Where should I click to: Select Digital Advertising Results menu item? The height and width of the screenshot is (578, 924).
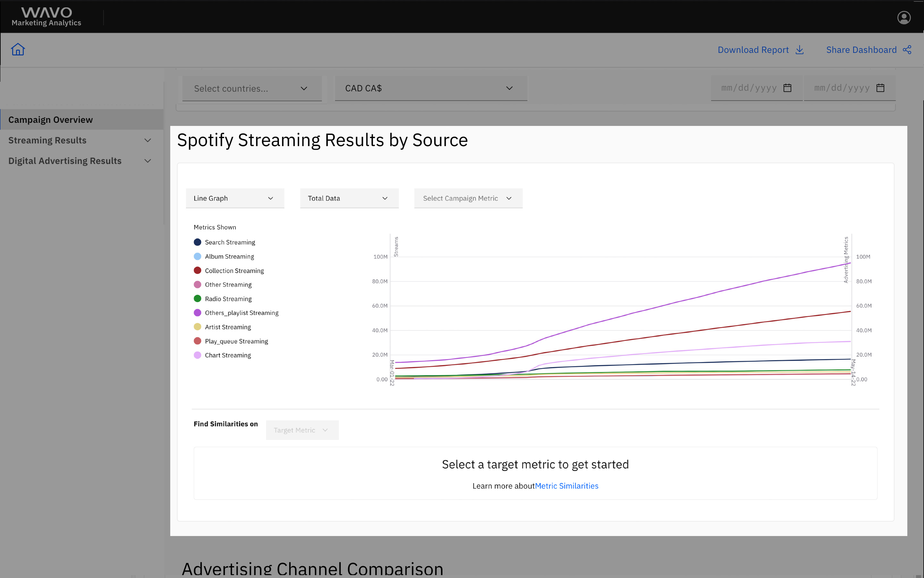[x=82, y=161]
